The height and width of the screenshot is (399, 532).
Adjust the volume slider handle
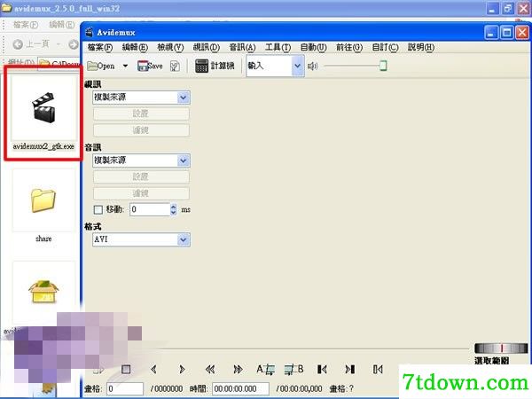383,66
